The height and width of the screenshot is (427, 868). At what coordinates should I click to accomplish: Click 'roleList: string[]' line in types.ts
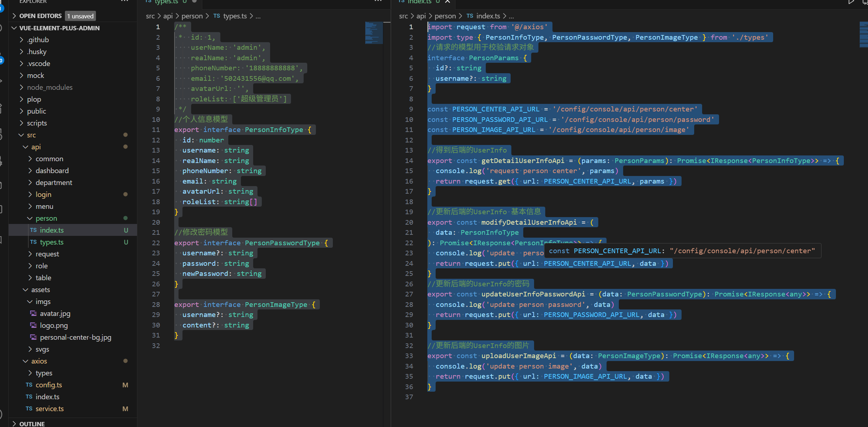pos(220,202)
